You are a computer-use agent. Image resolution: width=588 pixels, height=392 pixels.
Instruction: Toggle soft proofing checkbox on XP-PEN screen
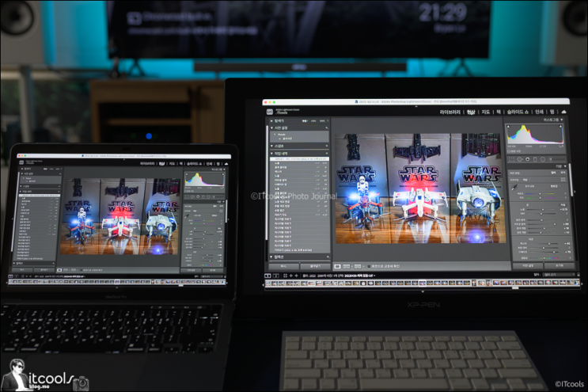pyautogui.click(x=369, y=266)
